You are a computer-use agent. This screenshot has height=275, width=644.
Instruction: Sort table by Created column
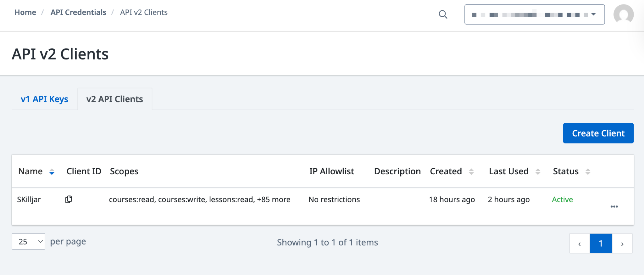(471, 172)
